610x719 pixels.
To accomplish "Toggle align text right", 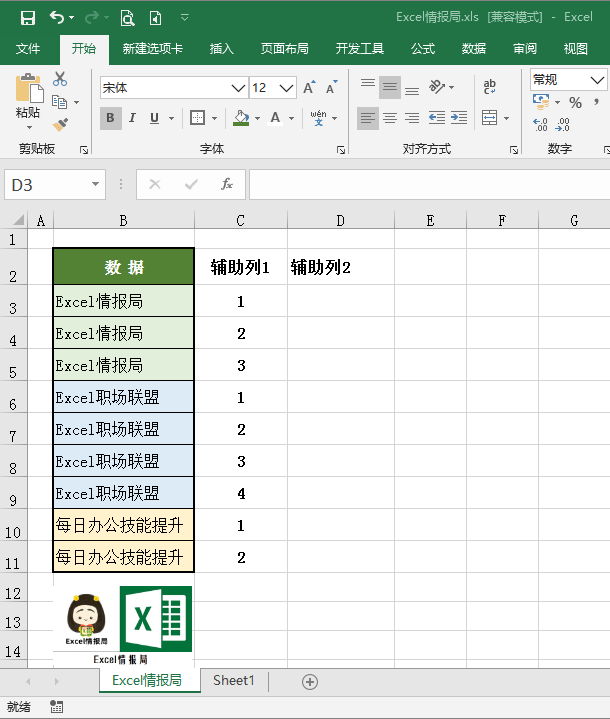I will pos(412,118).
